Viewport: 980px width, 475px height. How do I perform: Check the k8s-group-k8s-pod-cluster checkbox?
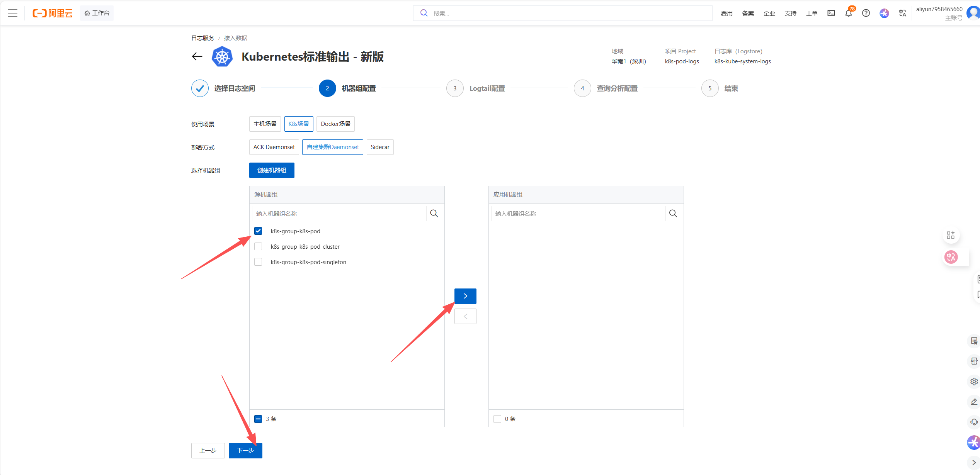coord(258,246)
